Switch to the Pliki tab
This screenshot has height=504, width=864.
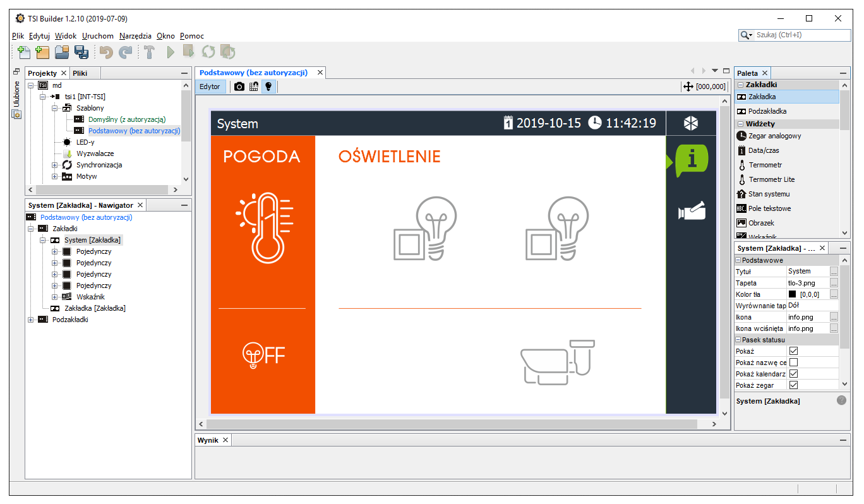click(x=80, y=73)
